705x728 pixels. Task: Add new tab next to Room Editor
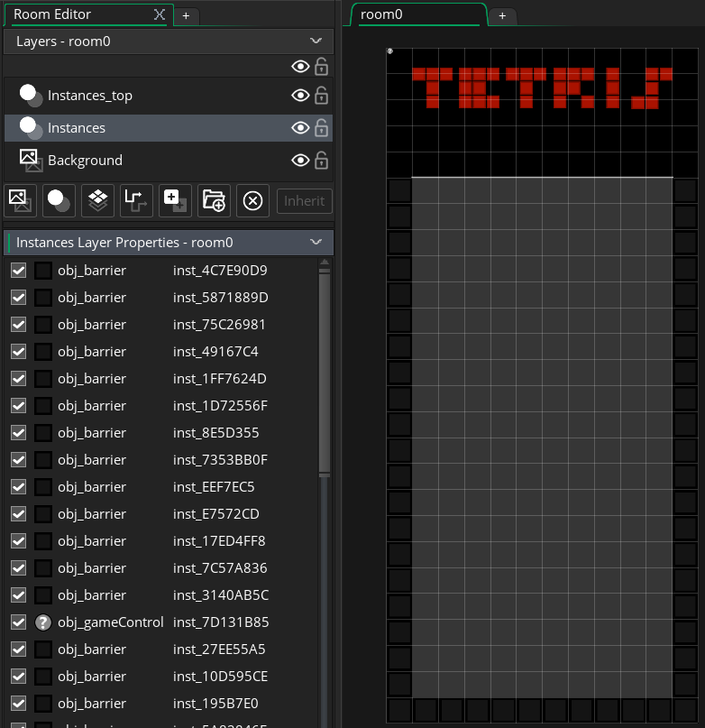click(x=186, y=15)
